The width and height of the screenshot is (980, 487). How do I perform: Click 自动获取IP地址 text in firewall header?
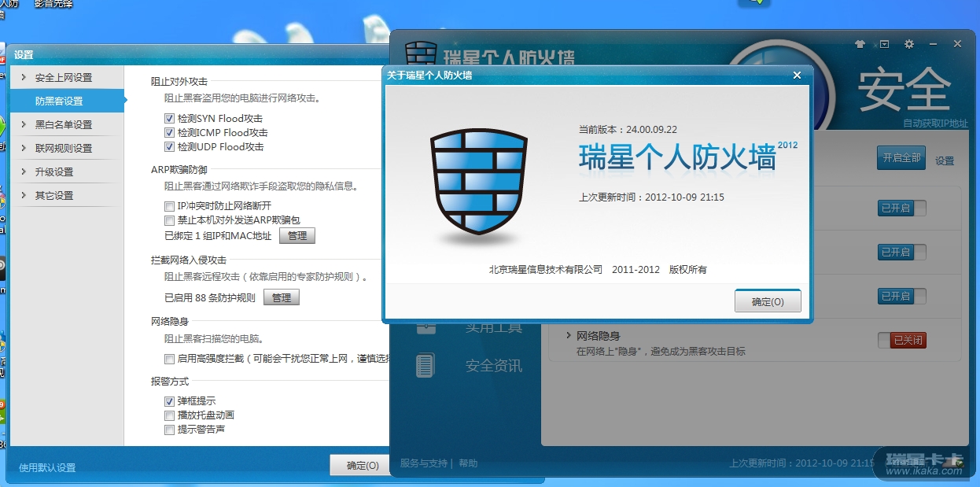point(935,124)
